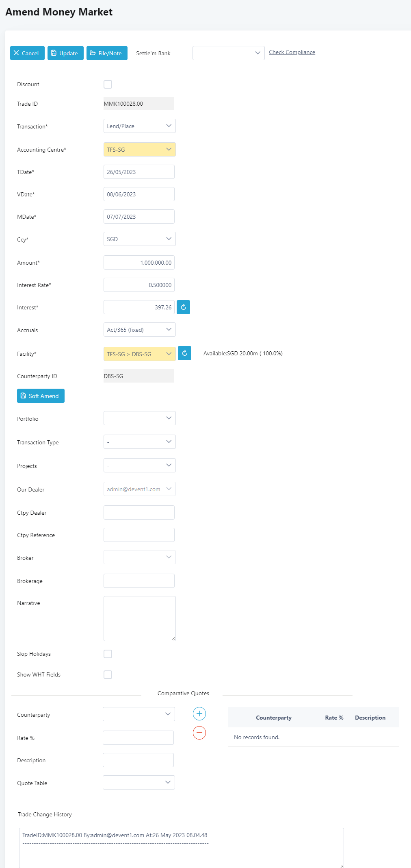This screenshot has width=411, height=868.
Task: Click the blue plus icon to add quote
Action: (199, 714)
